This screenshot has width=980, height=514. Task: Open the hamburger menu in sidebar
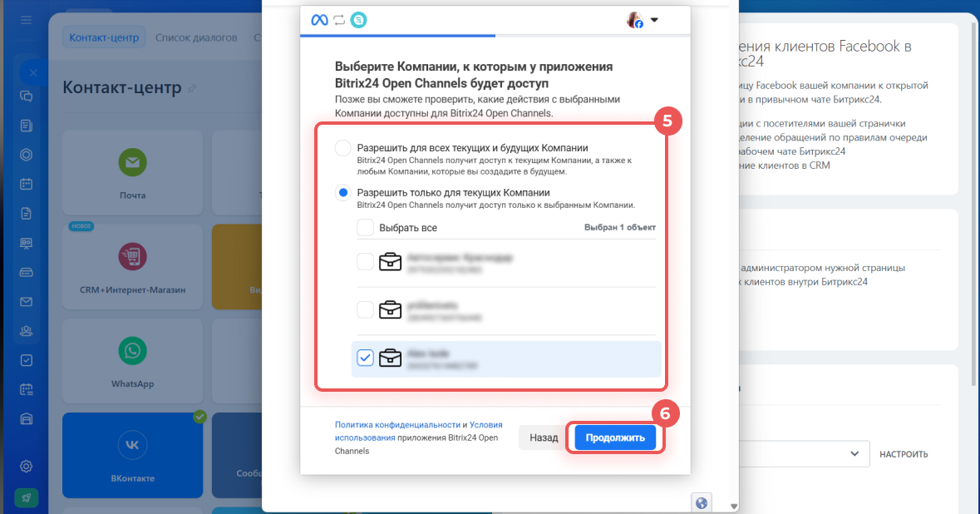pyautogui.click(x=27, y=20)
